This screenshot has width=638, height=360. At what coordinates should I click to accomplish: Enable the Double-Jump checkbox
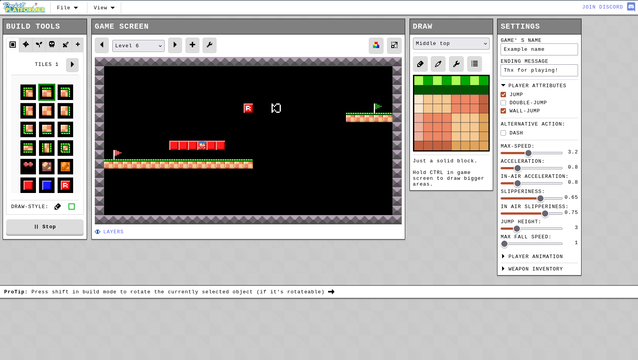[x=503, y=103]
